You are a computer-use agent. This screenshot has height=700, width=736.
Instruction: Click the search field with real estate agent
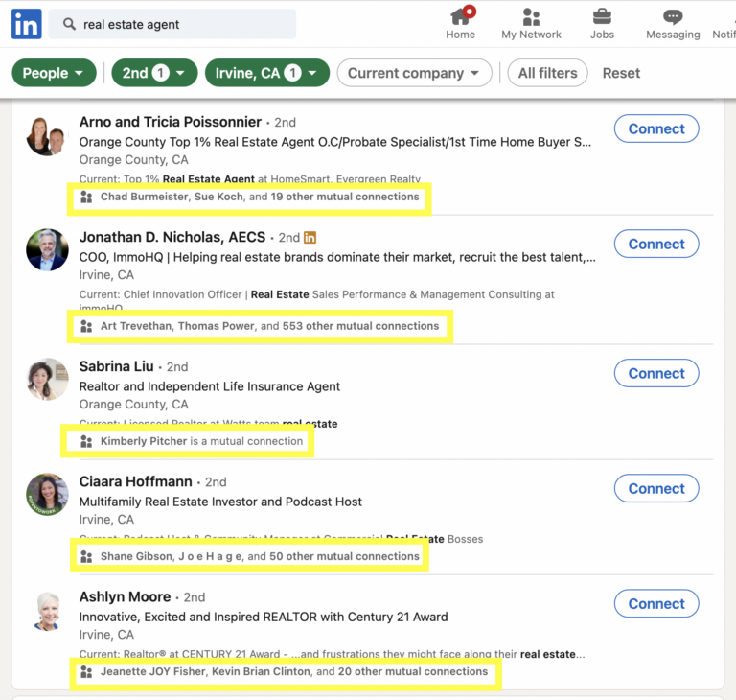coord(172,24)
